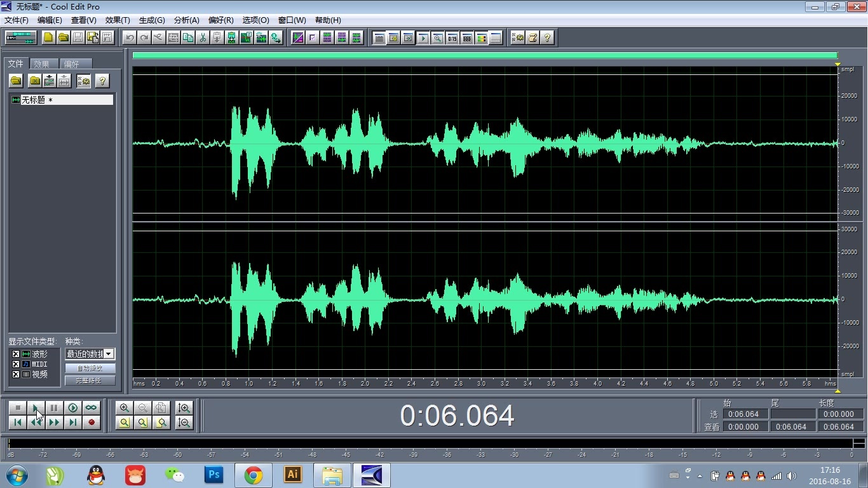
Task: Jump to the beginning with the skip-back button
Action: click(x=18, y=422)
